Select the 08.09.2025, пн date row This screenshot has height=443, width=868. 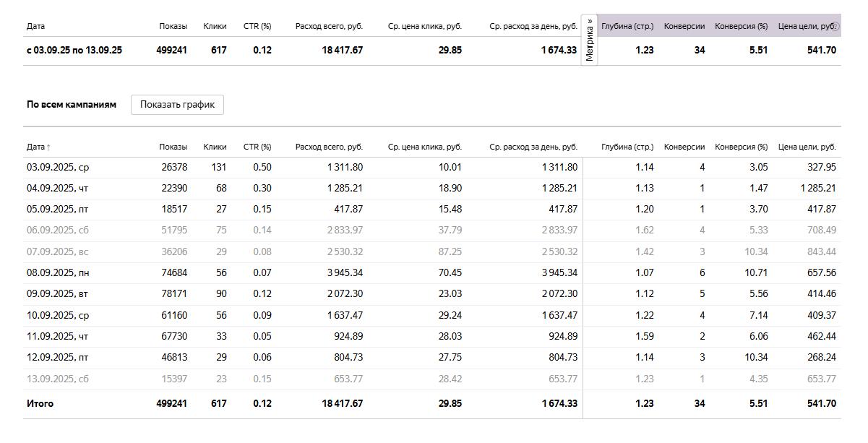[x=58, y=272]
